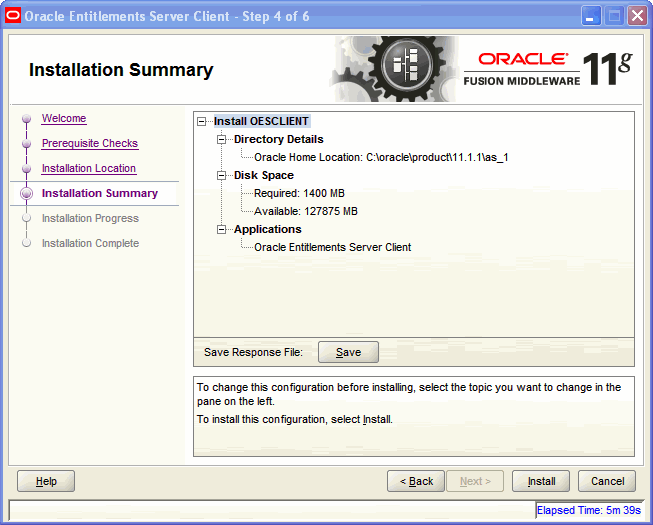Save the response file with Save button
The height and width of the screenshot is (525, 653).
click(x=349, y=352)
